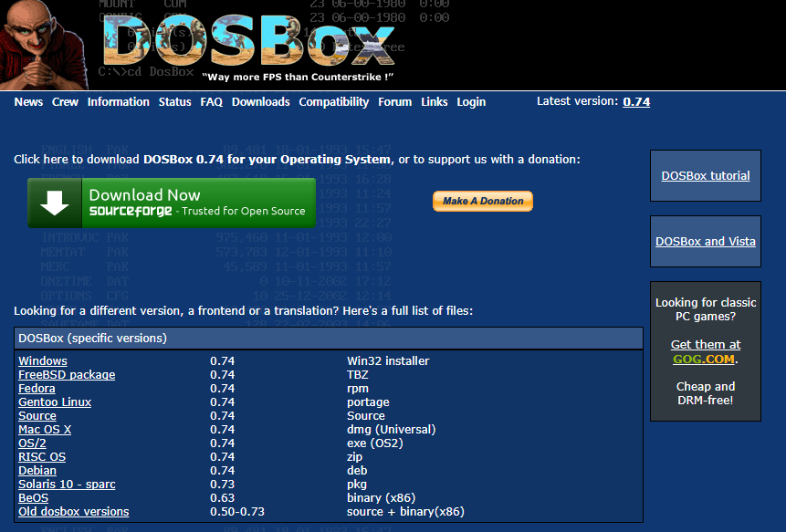
Task: Click the green Download Now SourceForge button
Action: 172,203
